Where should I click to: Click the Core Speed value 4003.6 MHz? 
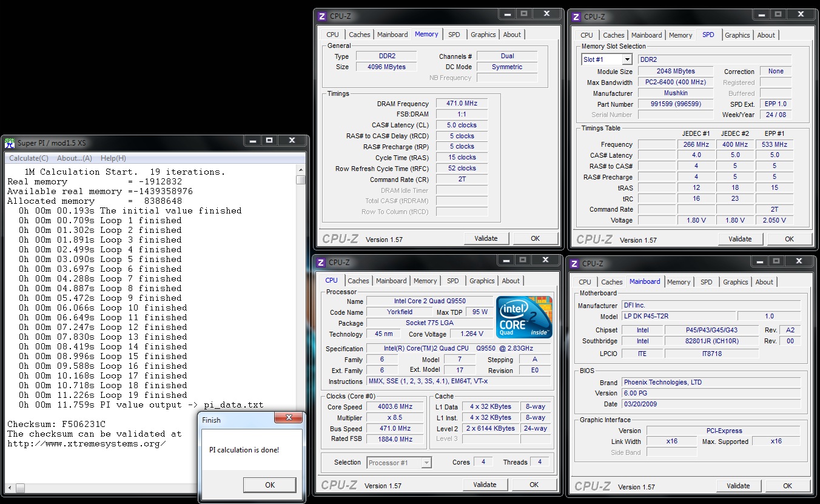pyautogui.click(x=395, y=407)
